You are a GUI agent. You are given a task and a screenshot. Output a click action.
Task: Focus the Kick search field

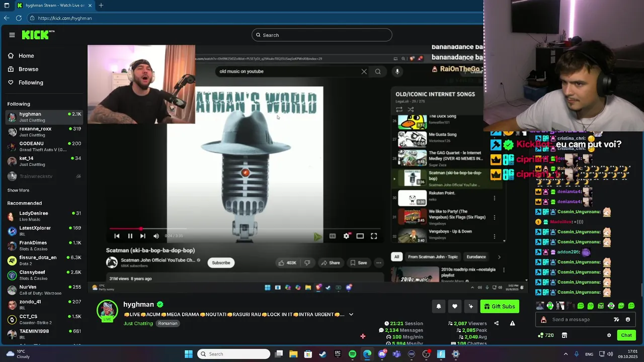coord(322,35)
